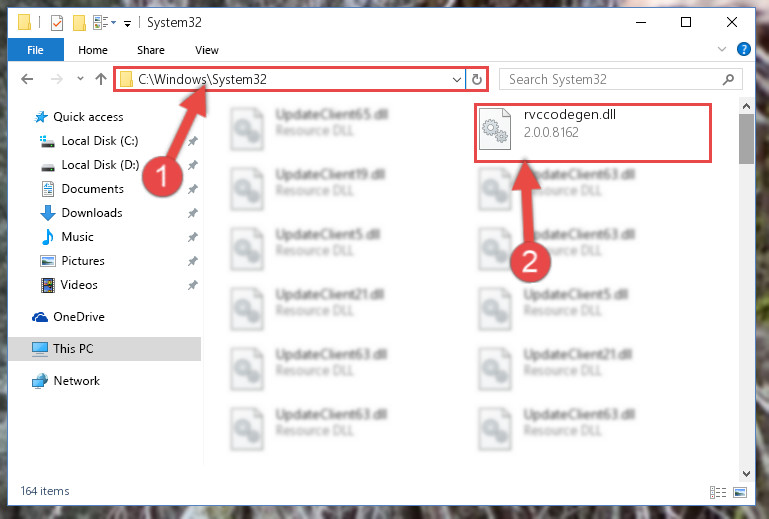Click the Properties quick access toolbar icon

[x=57, y=23]
